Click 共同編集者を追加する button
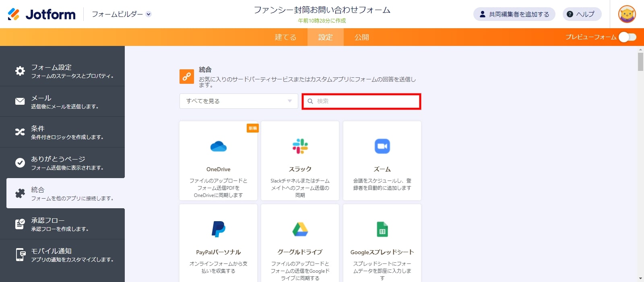Image resolution: width=644 pixels, height=282 pixels. [x=514, y=14]
